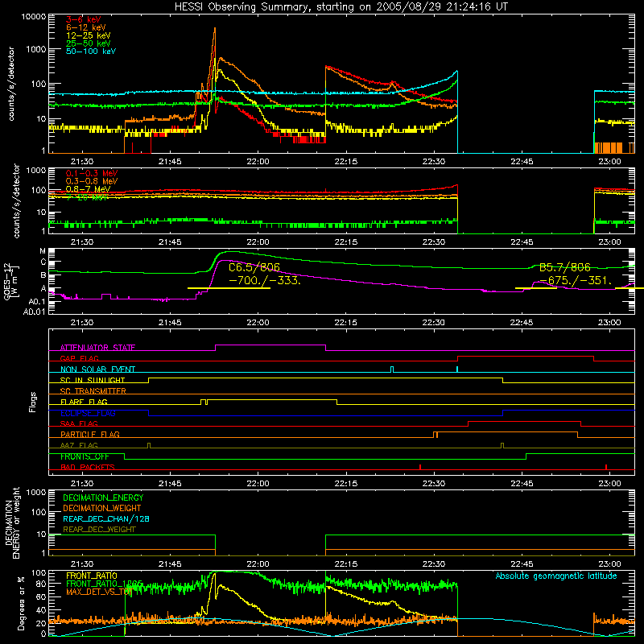Viewport: 644px width, 644px height.
Task: Click the A0.01 tick in GOES panel
Action: (35, 312)
